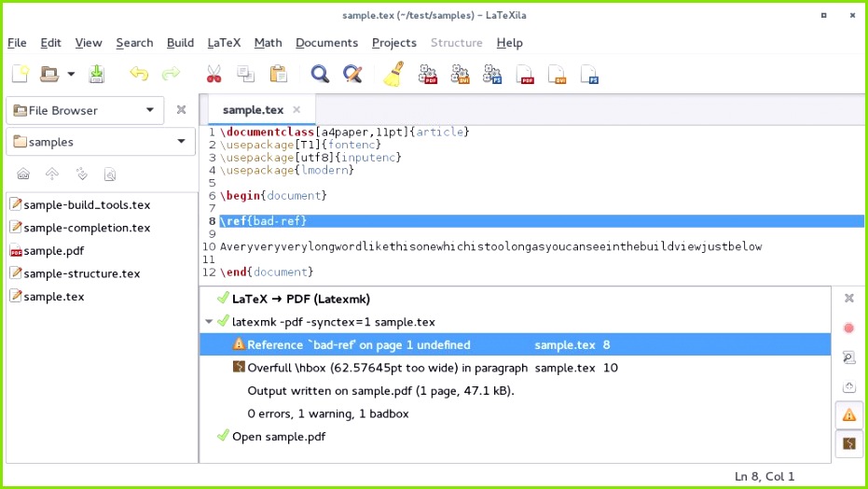This screenshot has width=868, height=489.
Task: Open the samples folder dropdown
Action: (x=101, y=142)
